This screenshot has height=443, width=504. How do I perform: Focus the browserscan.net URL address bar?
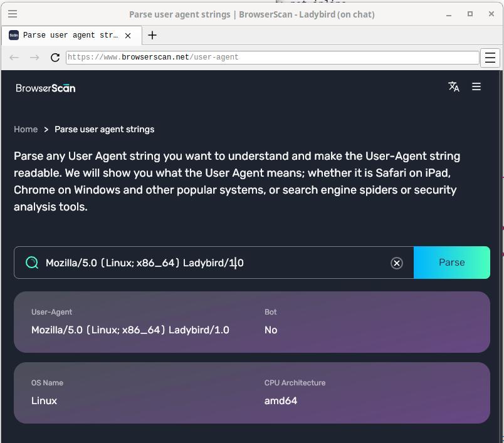(x=273, y=58)
